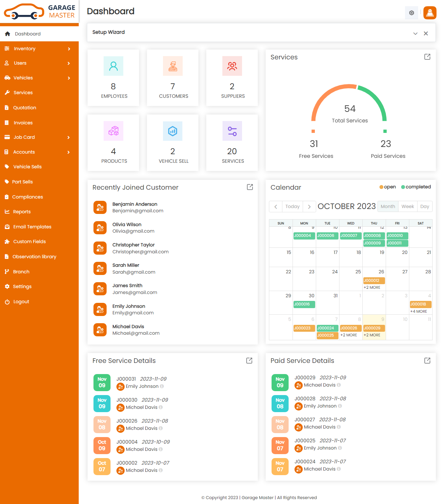Go to Reports in sidebar

pos(22,212)
